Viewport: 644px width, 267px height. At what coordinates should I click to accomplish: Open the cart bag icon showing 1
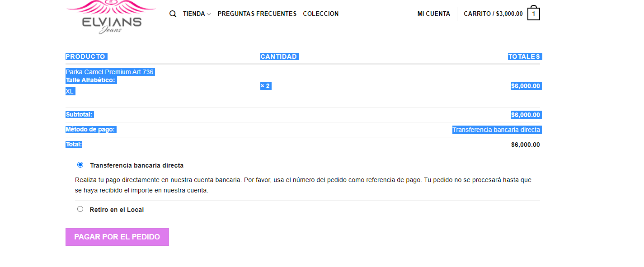(x=534, y=13)
